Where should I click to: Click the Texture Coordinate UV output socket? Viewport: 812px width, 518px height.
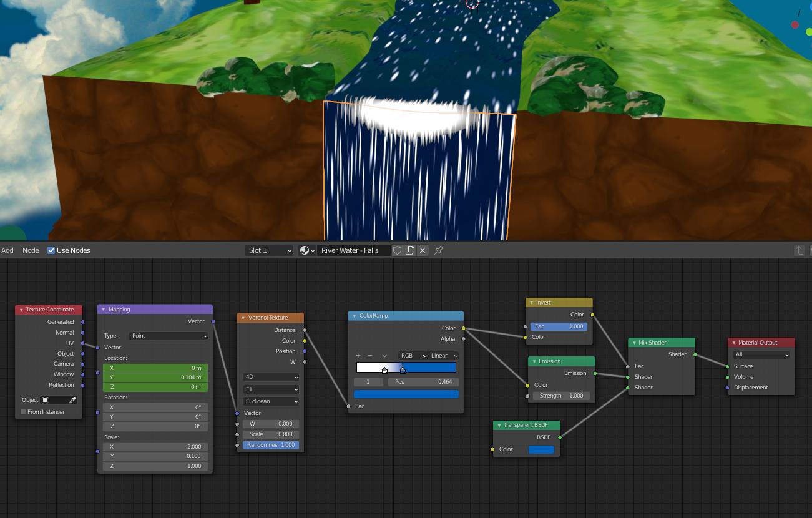[82, 343]
